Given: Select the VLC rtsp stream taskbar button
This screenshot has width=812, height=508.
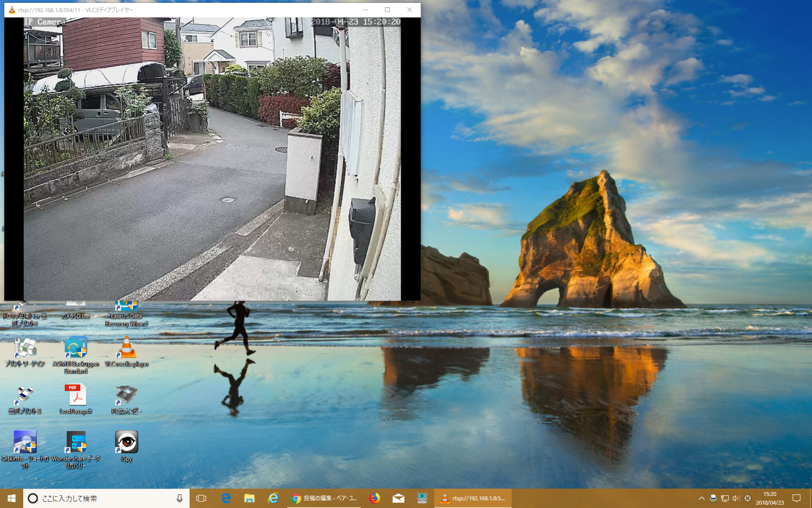Looking at the screenshot, I should (474, 498).
